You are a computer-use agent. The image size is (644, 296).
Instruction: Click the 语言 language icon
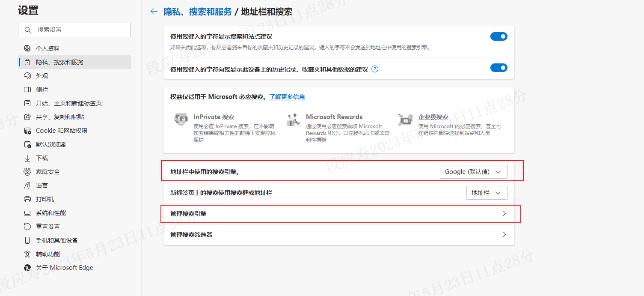(27, 185)
